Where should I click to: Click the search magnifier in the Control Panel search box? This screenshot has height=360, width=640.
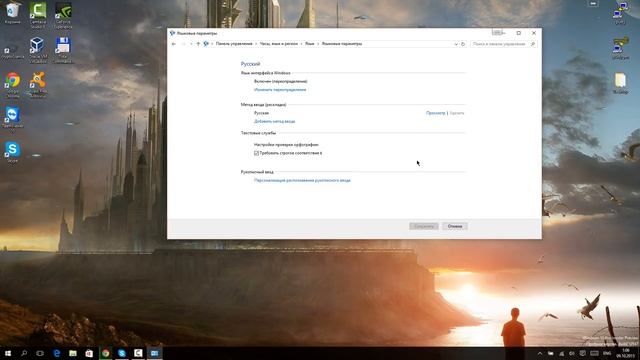[533, 44]
